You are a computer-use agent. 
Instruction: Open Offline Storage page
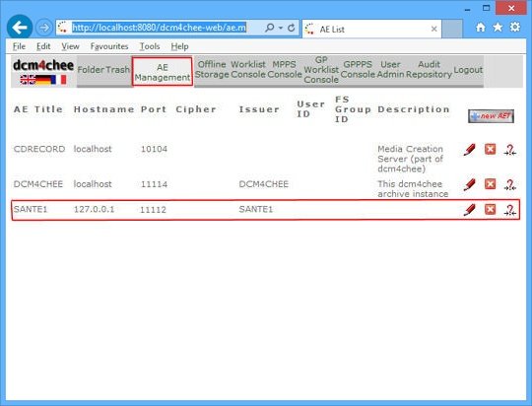tap(212, 69)
